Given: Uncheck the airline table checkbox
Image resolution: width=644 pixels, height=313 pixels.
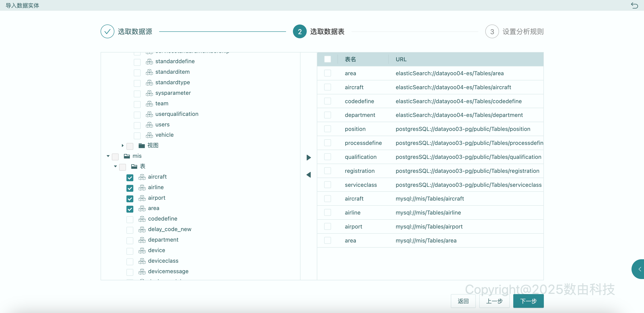Looking at the screenshot, I should [130, 188].
